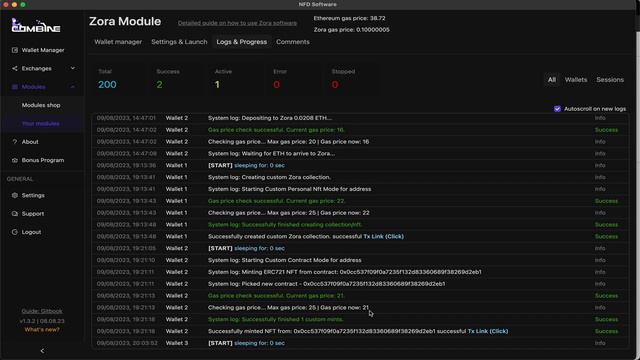Click the Logout icon
This screenshot has width=640, height=360.
click(x=15, y=232)
